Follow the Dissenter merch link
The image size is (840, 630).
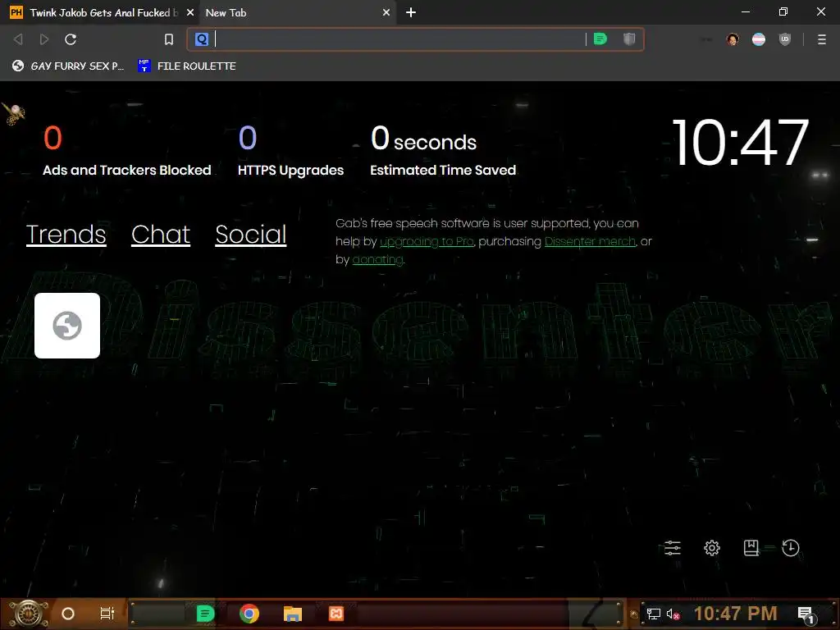[590, 242]
